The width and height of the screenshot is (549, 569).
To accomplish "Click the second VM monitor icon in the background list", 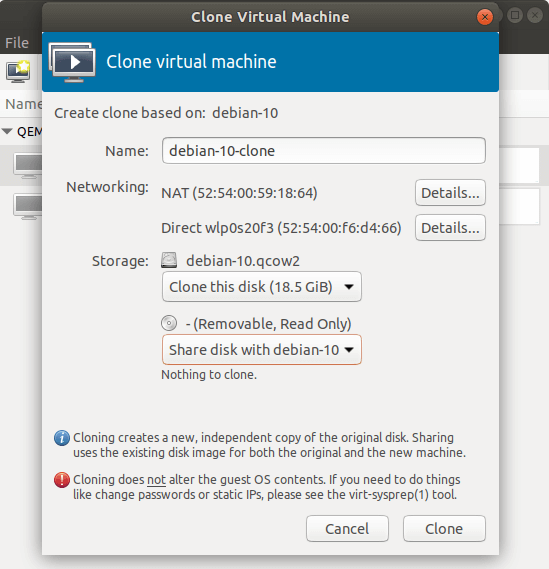I will 28,207.
